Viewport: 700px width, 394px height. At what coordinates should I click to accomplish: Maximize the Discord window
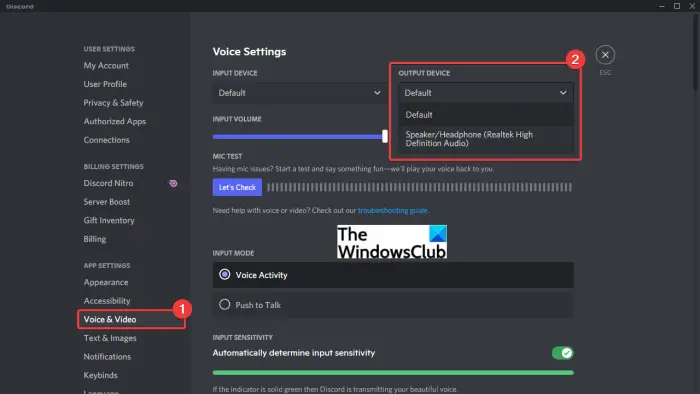pos(677,6)
